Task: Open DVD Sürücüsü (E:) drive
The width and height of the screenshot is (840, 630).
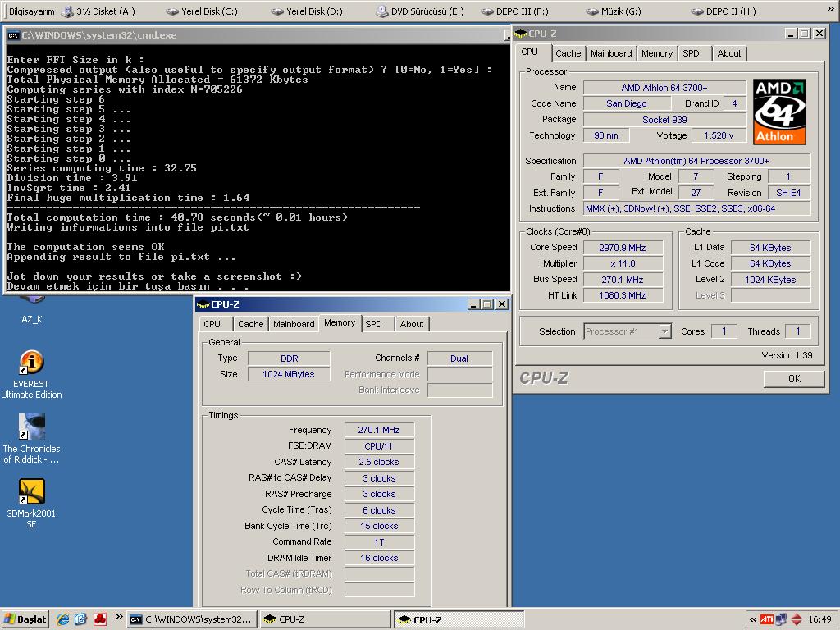Action: point(420,11)
